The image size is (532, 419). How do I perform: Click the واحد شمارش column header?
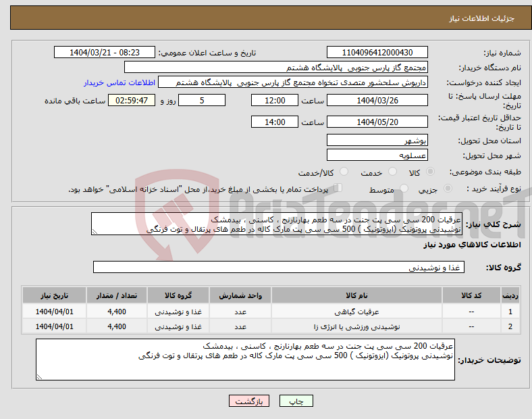pos(240,295)
